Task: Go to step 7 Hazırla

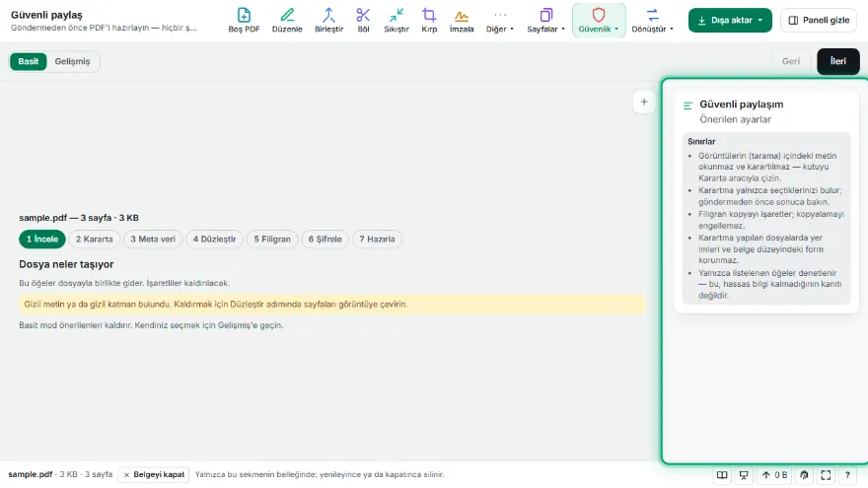Action: [377, 239]
